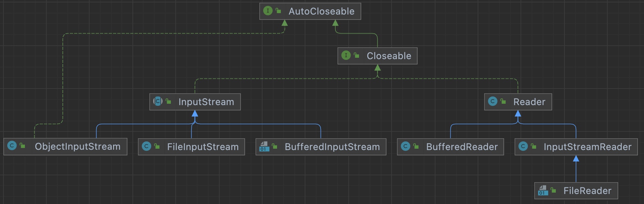Click the green interface icon beside Closeable

tap(346, 55)
